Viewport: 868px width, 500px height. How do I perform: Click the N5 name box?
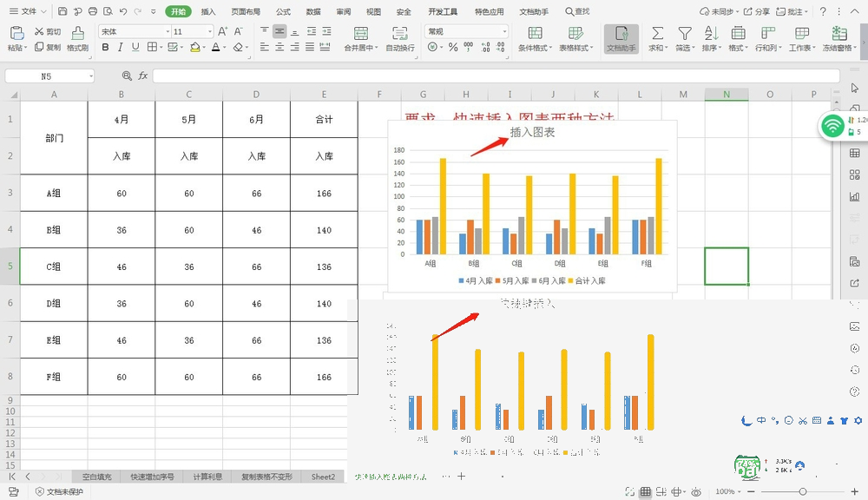(49, 76)
